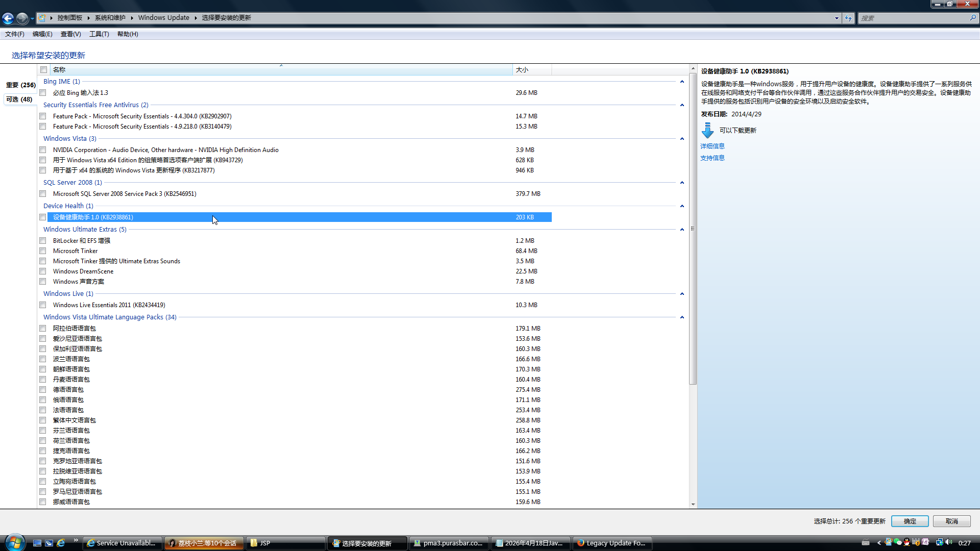This screenshot has width=980, height=551.
Task: Click the download arrow update icon
Action: pos(707,131)
